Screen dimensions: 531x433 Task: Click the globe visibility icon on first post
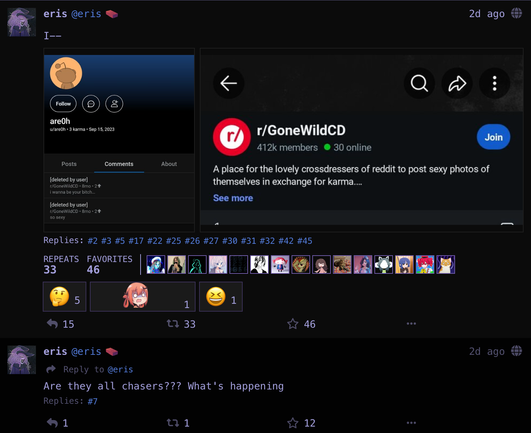coord(516,14)
